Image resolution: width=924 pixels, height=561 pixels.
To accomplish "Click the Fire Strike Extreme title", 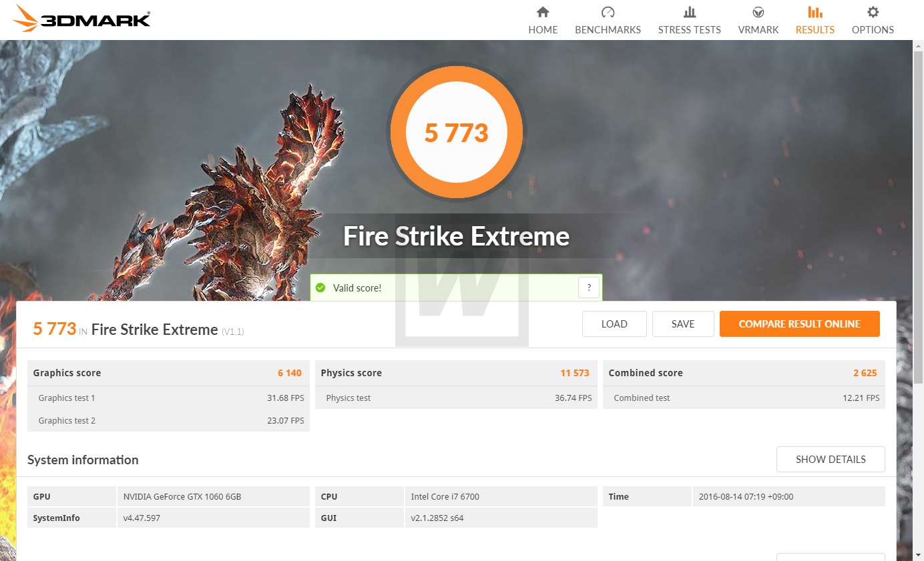I will tap(456, 236).
